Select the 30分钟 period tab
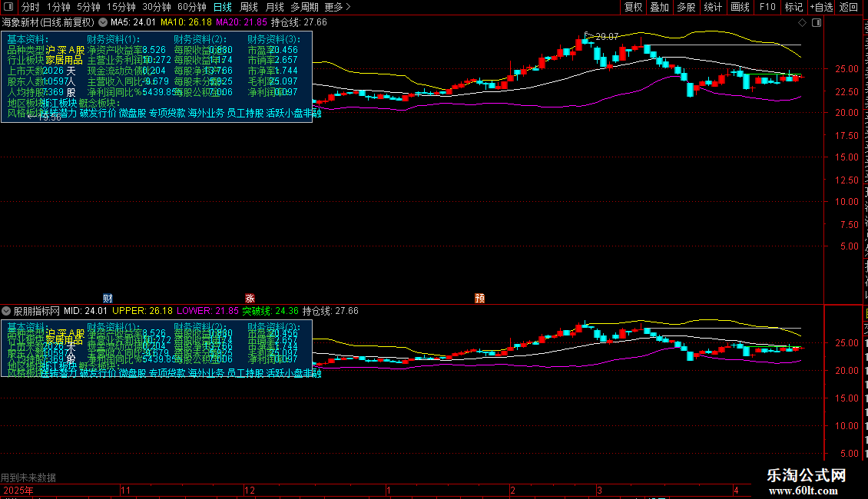 pyautogui.click(x=156, y=7)
